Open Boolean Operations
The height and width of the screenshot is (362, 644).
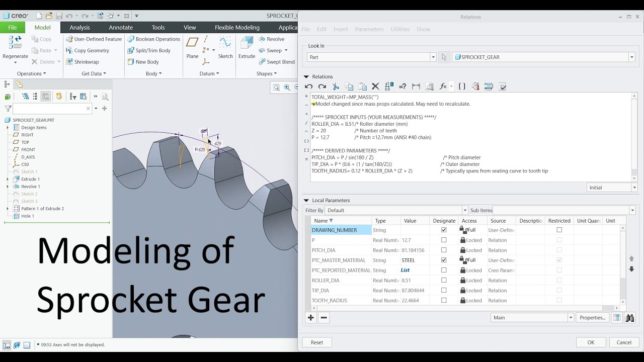pyautogui.click(x=153, y=39)
